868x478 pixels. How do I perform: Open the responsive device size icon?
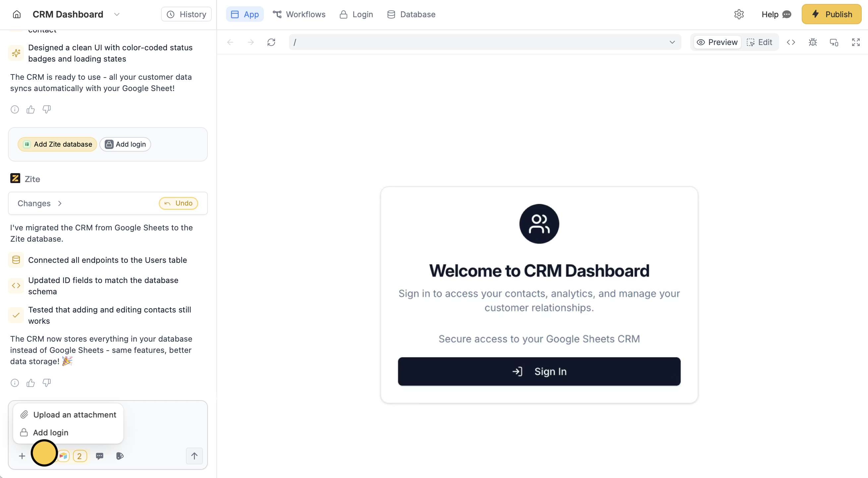[834, 42]
